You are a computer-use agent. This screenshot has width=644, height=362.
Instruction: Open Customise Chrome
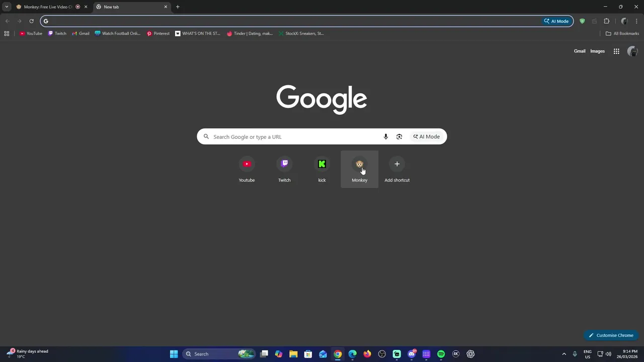pos(611,335)
